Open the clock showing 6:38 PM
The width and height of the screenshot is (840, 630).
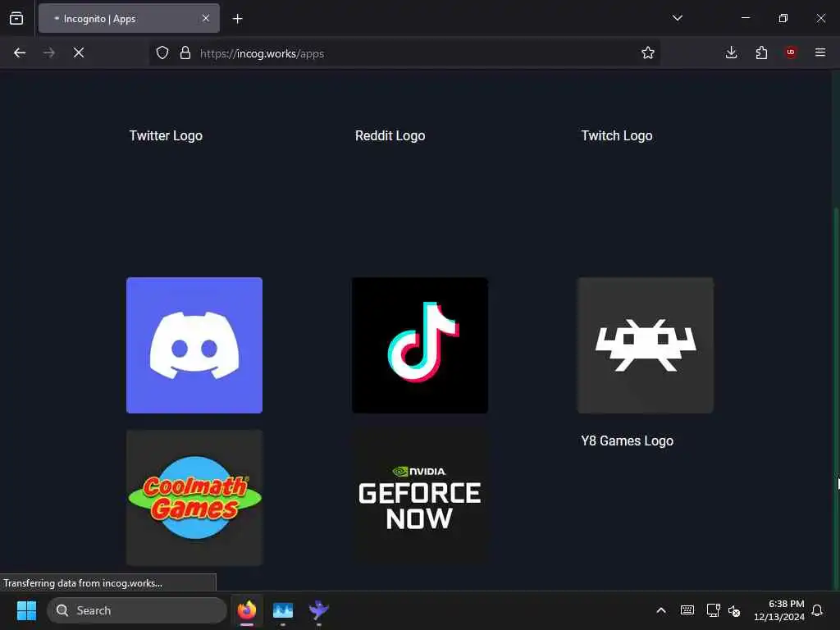point(779,610)
